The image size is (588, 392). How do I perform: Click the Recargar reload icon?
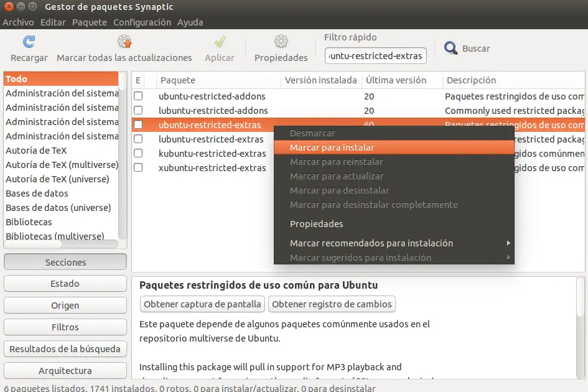coord(29,42)
